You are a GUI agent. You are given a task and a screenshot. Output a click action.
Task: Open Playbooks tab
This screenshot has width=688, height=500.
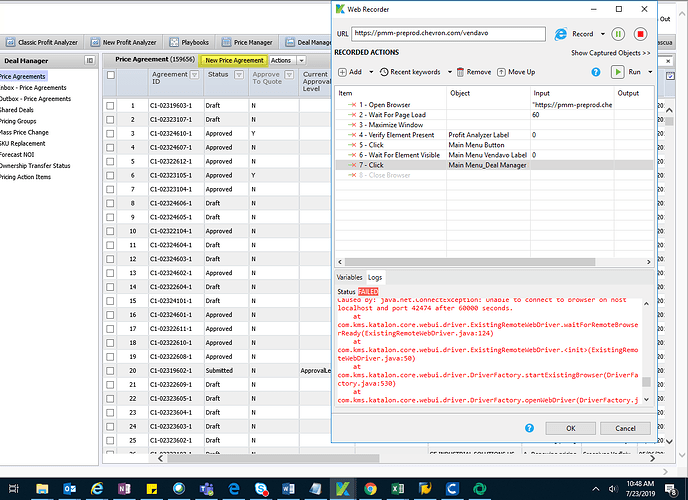pyautogui.click(x=189, y=42)
